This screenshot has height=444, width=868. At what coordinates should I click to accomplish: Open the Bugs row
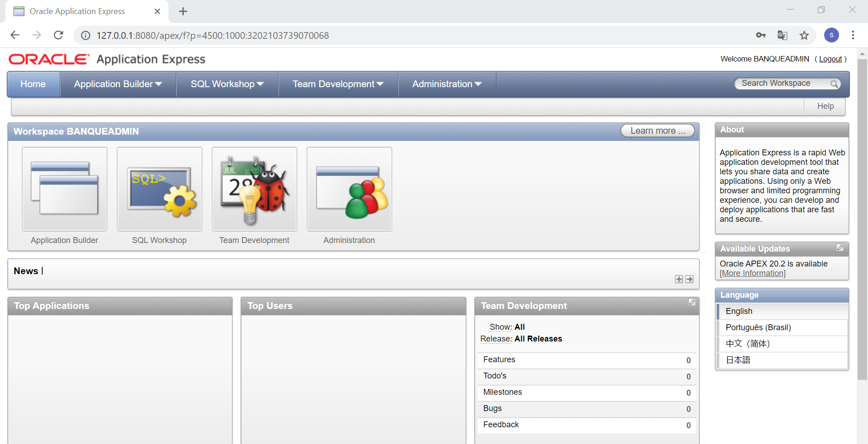click(x=587, y=409)
